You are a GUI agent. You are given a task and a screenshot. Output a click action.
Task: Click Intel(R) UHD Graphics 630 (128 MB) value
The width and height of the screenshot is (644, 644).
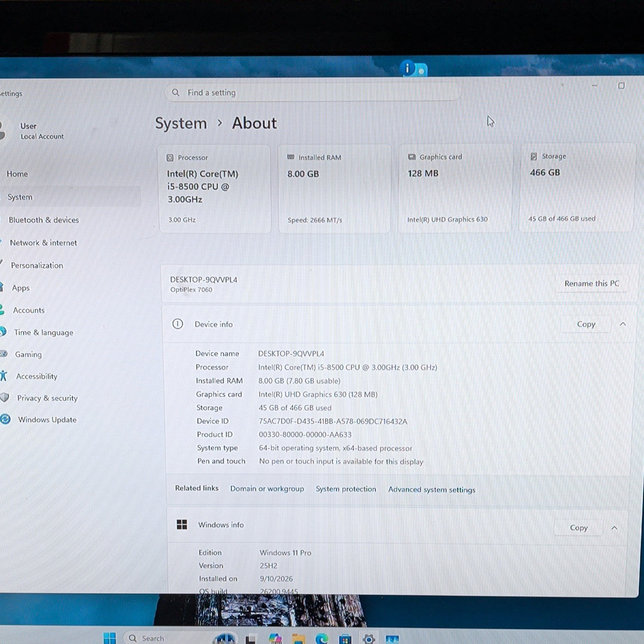pos(318,394)
